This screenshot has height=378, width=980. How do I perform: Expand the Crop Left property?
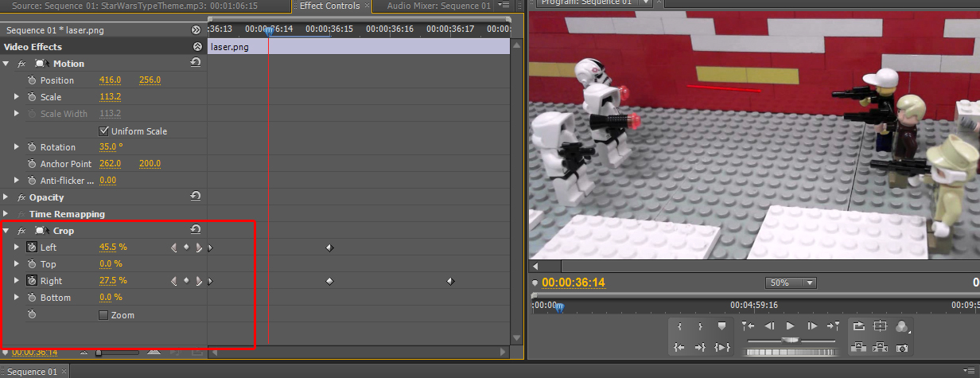pyautogui.click(x=17, y=247)
